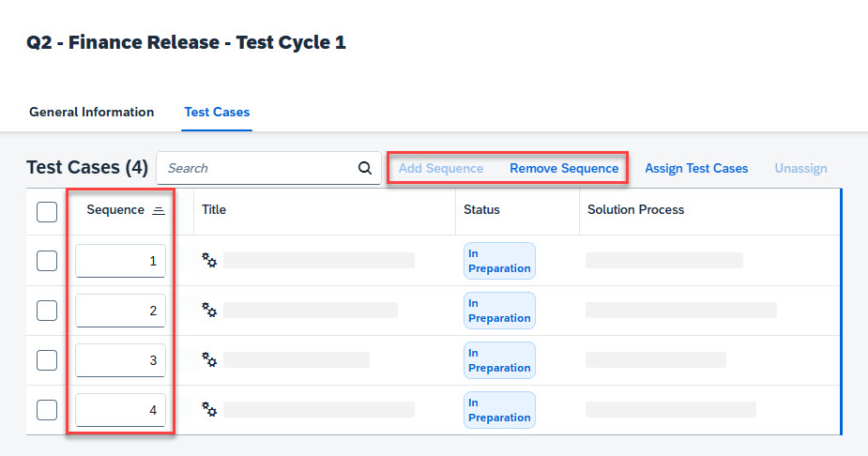Click the sequence field containing 2
Screen dimensions: 868x456
point(120,311)
